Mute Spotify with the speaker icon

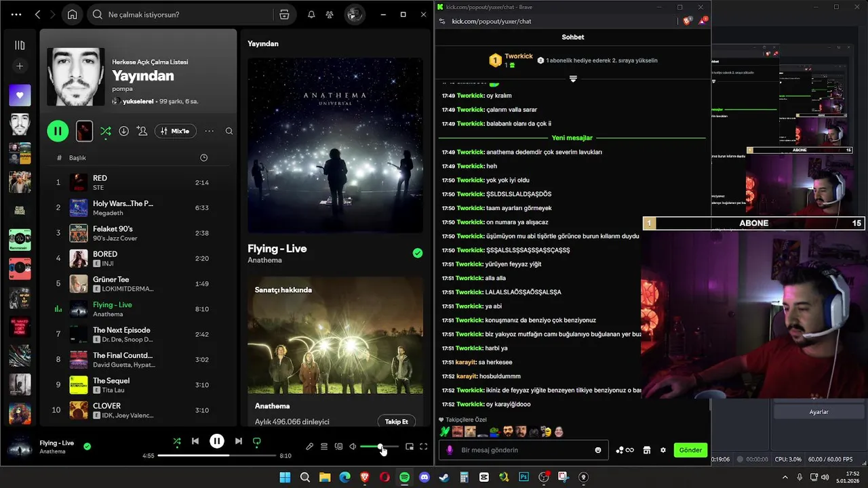pyautogui.click(x=353, y=447)
